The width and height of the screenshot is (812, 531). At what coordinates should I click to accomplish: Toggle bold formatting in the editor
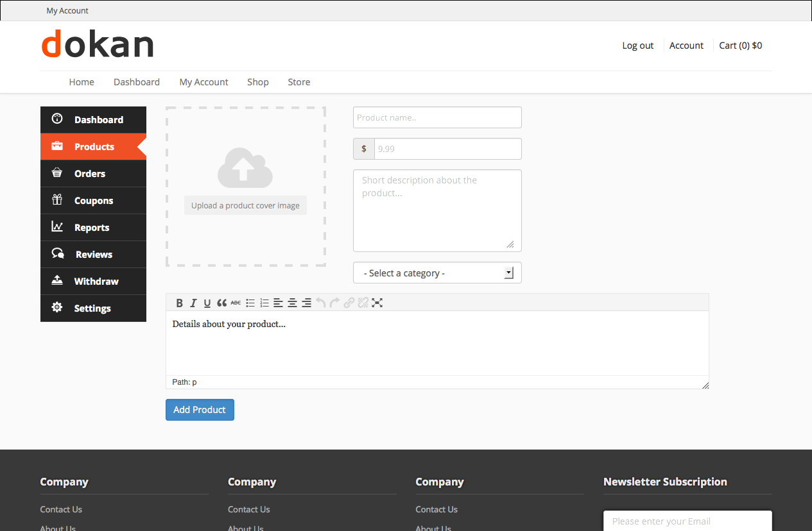click(180, 303)
